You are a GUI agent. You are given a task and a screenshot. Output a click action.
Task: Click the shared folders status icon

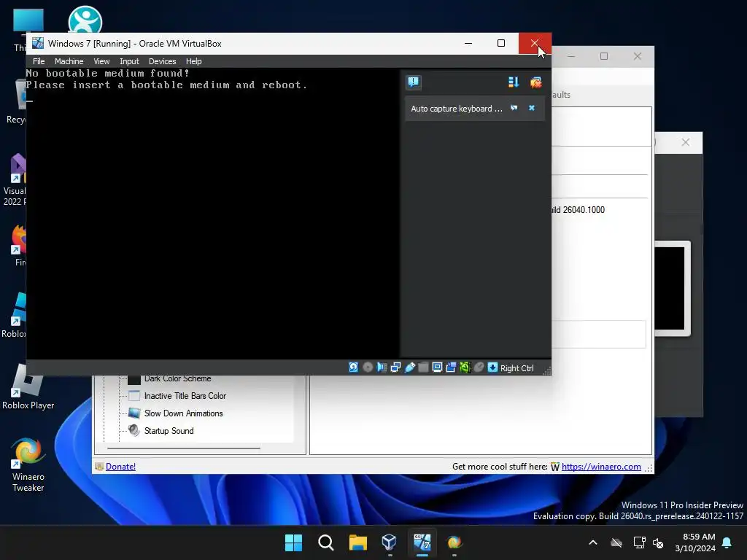click(423, 367)
